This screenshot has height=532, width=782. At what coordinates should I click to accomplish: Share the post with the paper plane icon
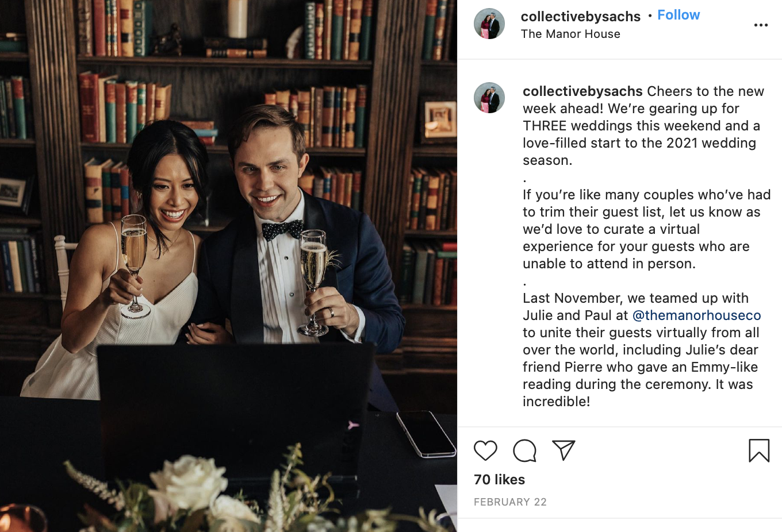pyautogui.click(x=563, y=450)
